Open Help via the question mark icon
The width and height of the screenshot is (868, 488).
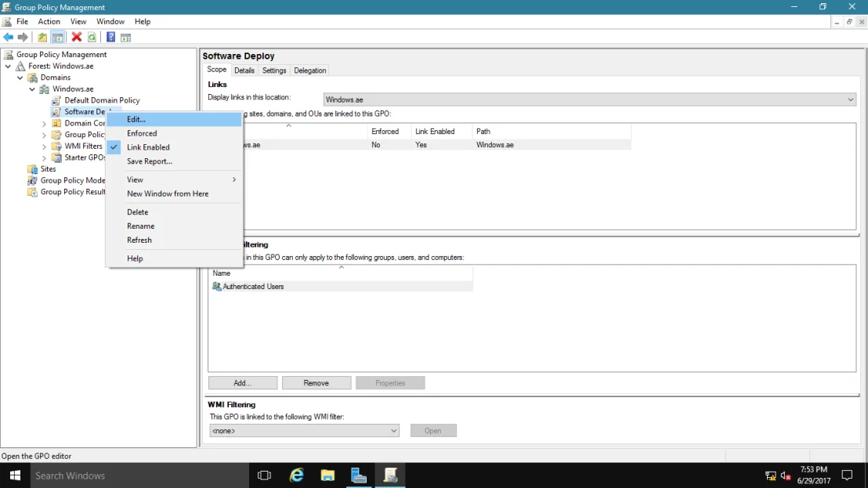click(110, 37)
